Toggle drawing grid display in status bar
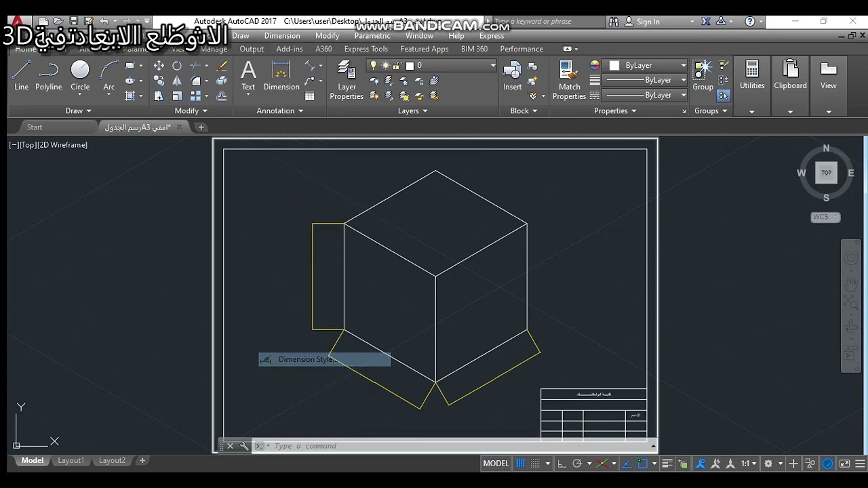The height and width of the screenshot is (488, 868). click(521, 464)
